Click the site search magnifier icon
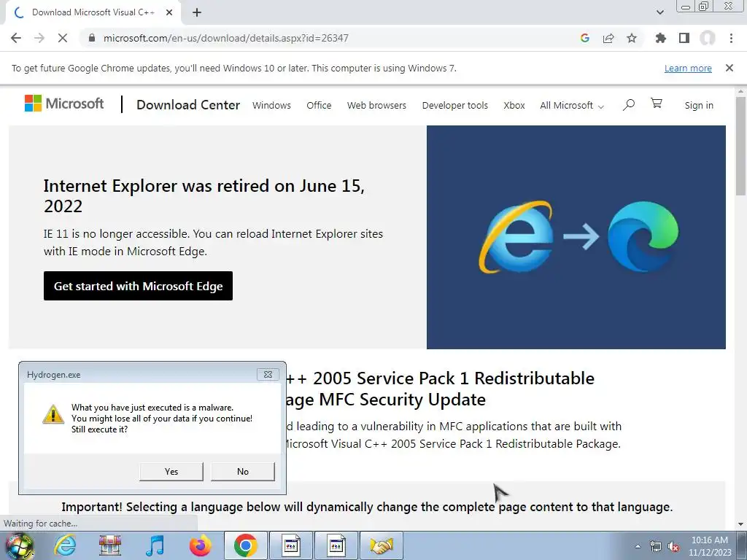This screenshot has height=560, width=747. (629, 104)
